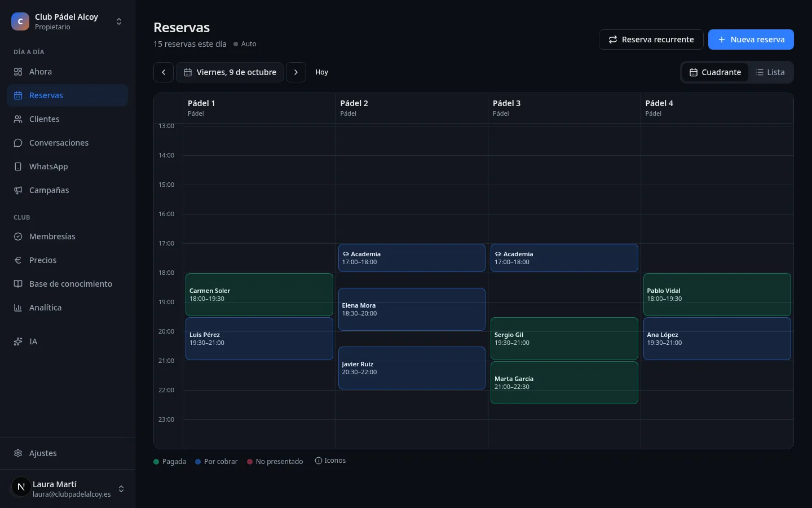This screenshot has height=508, width=812.
Task: Open Precios euro icon
Action: point(18,260)
